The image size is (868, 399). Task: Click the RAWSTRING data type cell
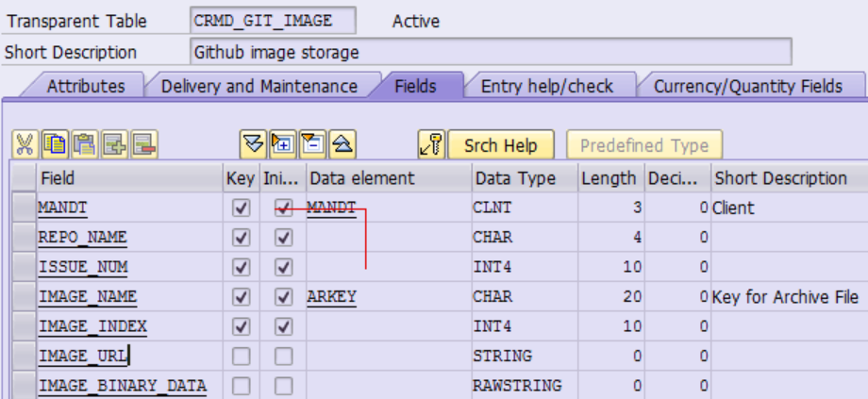(x=525, y=386)
